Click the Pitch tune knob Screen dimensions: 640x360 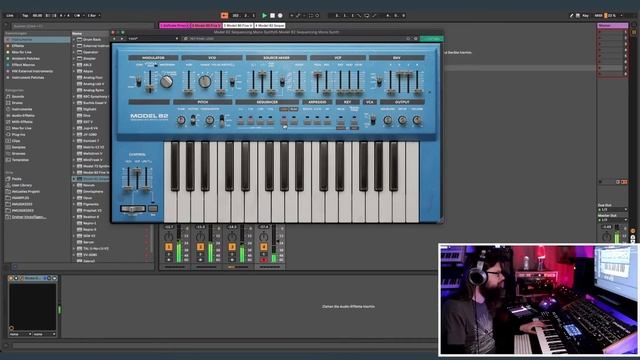tap(181, 120)
